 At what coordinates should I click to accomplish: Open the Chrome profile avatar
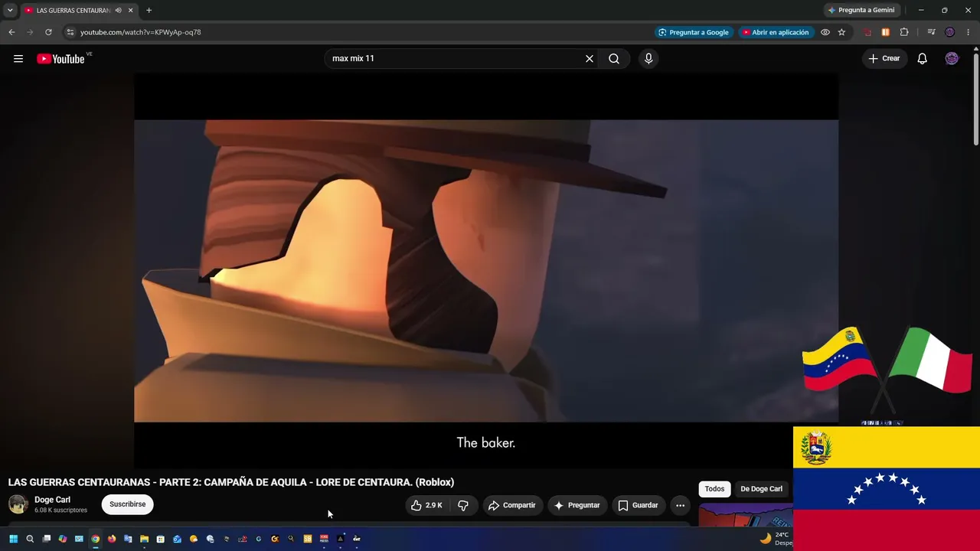tap(950, 32)
